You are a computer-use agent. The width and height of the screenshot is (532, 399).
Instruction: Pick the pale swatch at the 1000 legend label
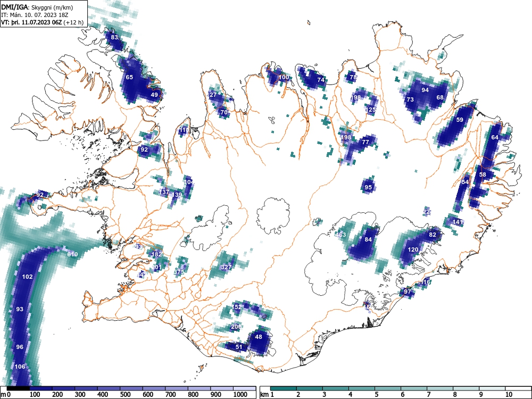[x=244, y=388]
